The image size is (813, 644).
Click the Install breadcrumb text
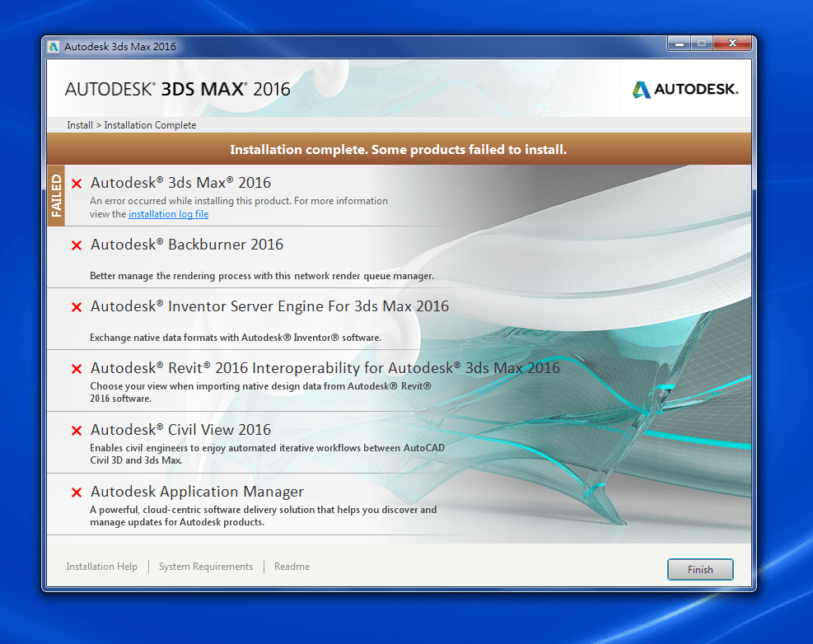pyautogui.click(x=80, y=125)
